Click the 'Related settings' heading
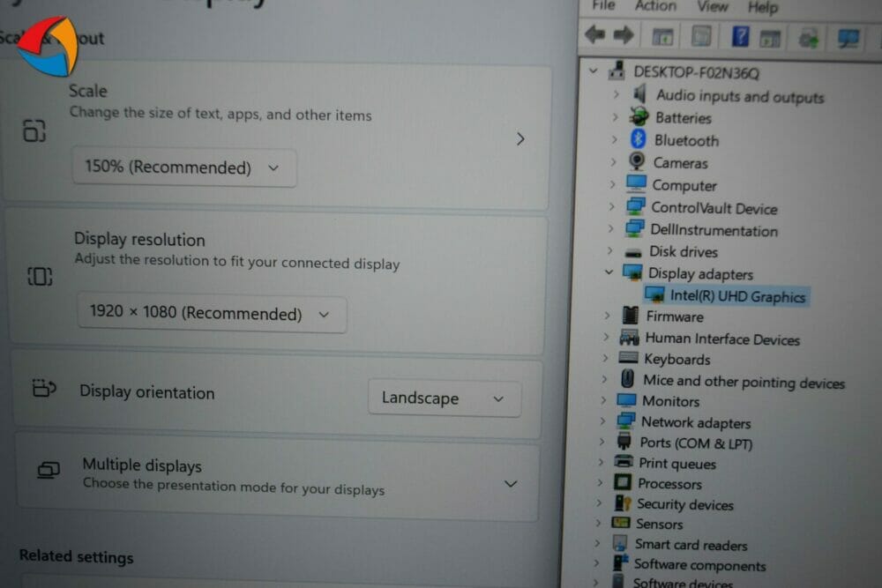 77,556
